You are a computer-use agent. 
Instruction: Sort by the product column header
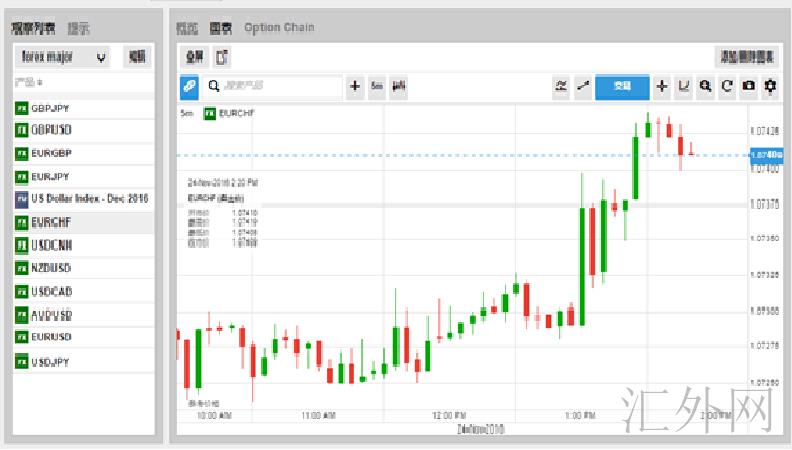(x=29, y=82)
